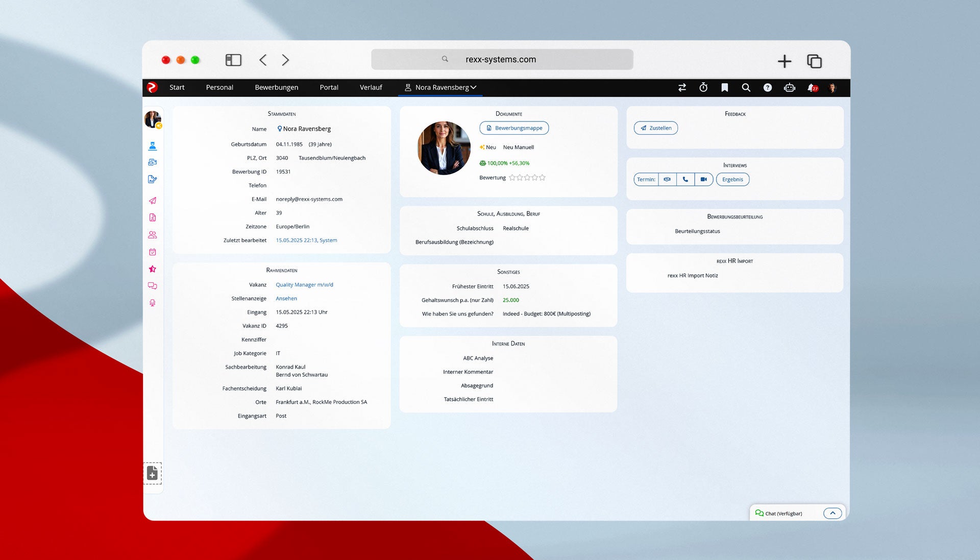
Task: Go to the Verlauf menu item
Action: [x=371, y=87]
